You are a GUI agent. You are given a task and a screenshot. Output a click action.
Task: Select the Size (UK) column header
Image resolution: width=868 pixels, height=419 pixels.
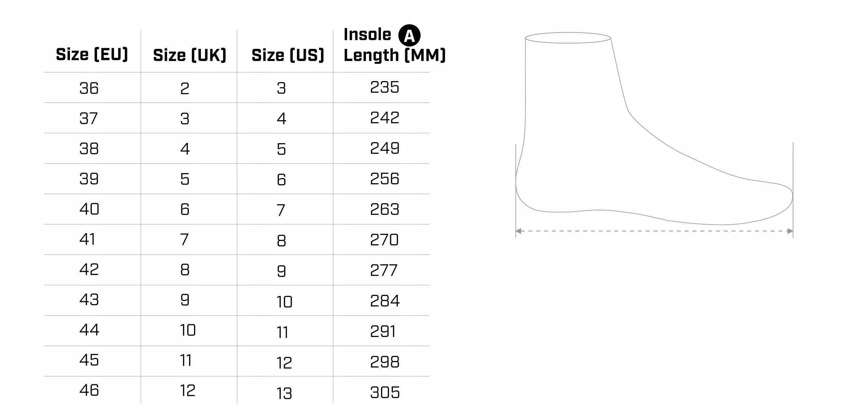[190, 55]
